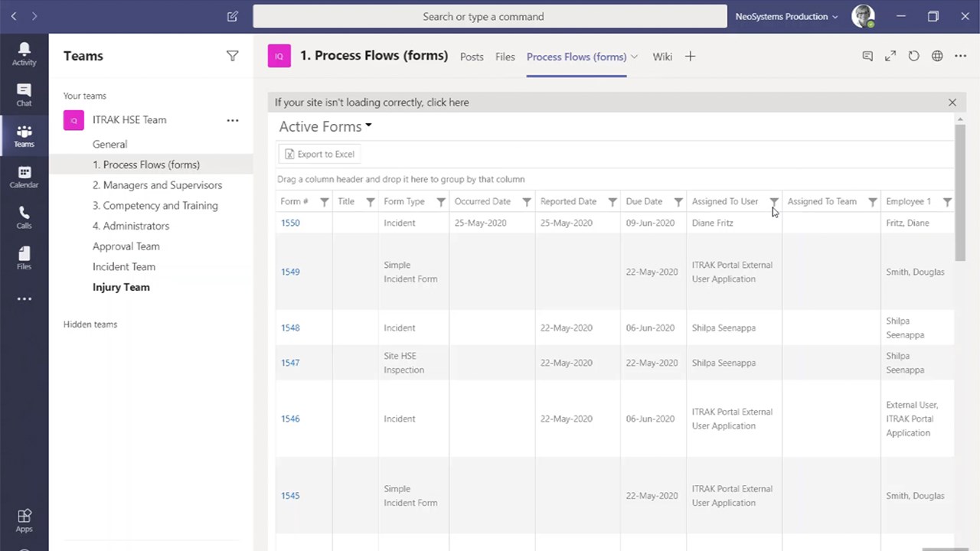Open the Teams section icon

(x=24, y=135)
